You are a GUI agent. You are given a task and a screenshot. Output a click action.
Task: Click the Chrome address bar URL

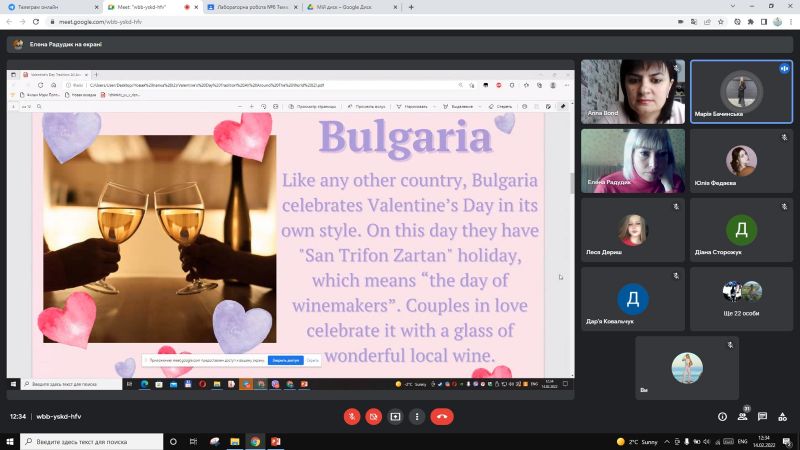click(x=100, y=22)
